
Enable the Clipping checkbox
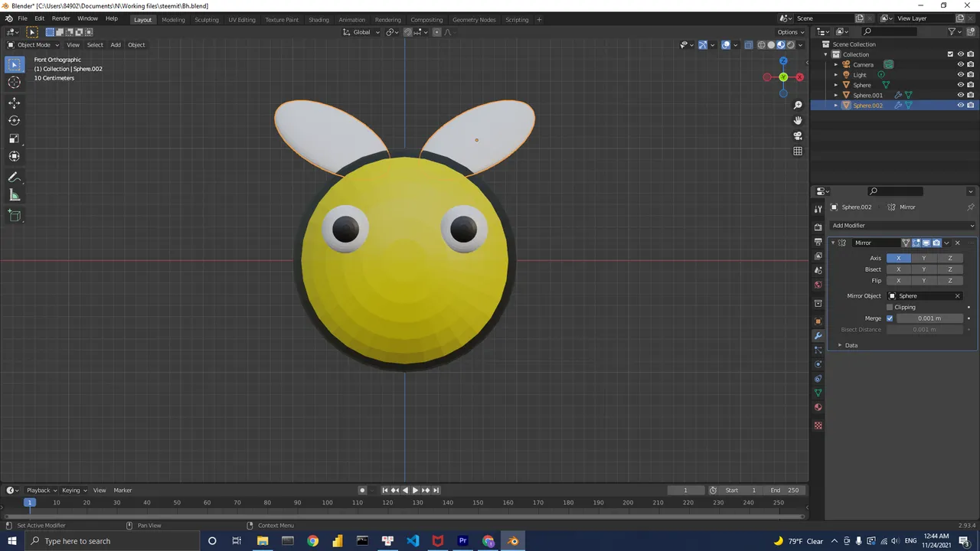tap(890, 307)
